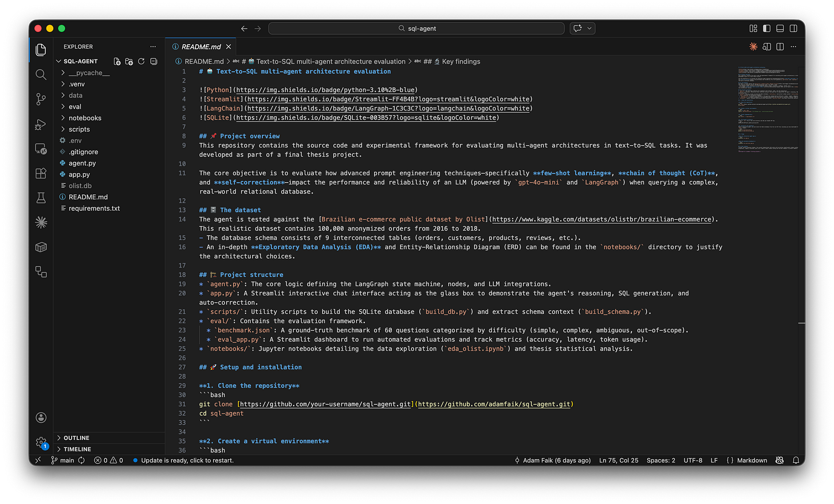Open the Run and Debug panel
This screenshot has width=834, height=504.
point(41,124)
